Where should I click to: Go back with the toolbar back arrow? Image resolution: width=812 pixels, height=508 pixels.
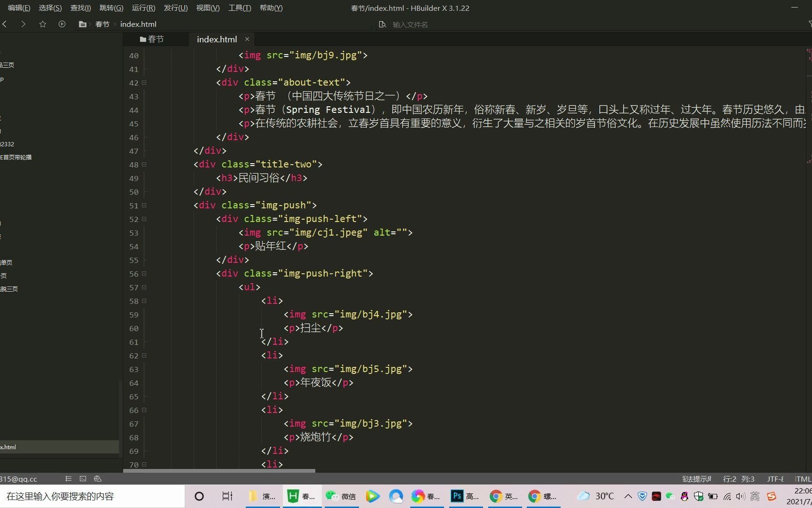coord(5,24)
